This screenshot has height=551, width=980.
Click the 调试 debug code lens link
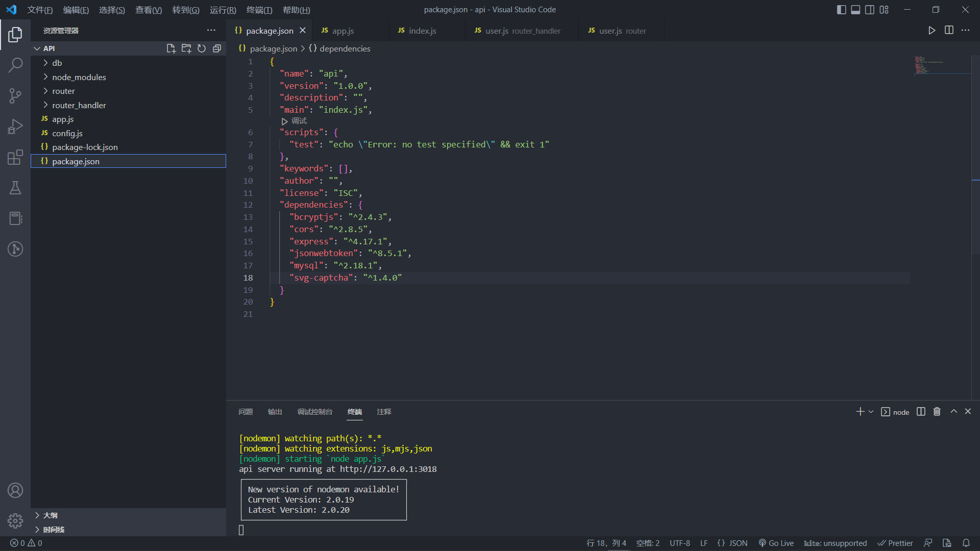[299, 121]
